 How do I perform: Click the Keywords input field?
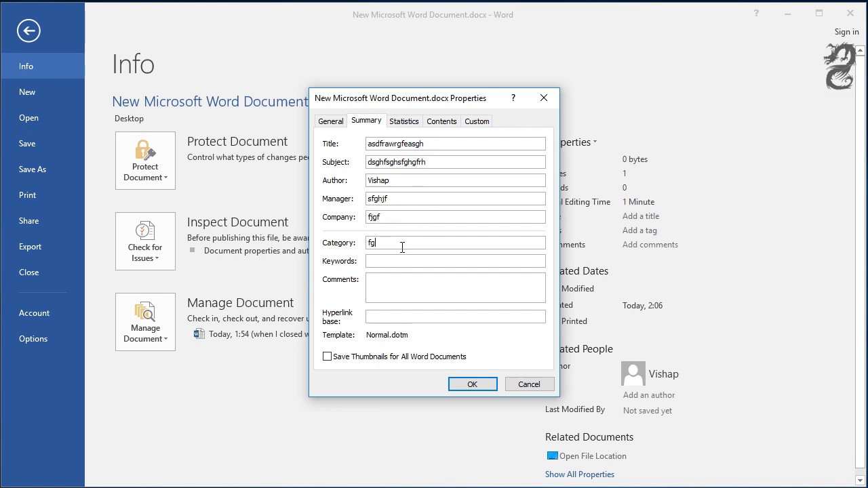click(455, 261)
